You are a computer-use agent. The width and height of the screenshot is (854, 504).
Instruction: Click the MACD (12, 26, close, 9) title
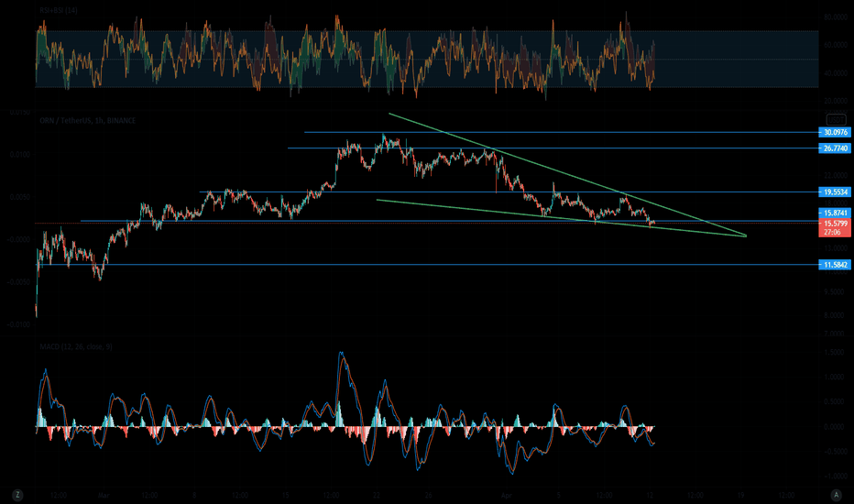pos(76,346)
